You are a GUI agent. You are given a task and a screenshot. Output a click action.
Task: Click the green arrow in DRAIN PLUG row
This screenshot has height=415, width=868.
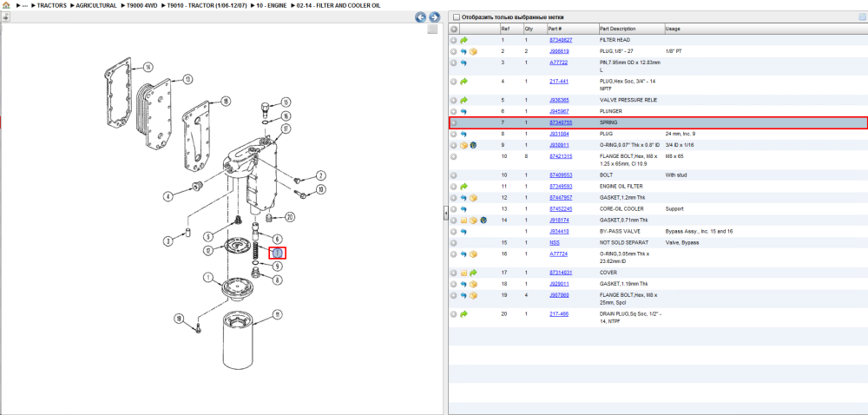coord(464,314)
